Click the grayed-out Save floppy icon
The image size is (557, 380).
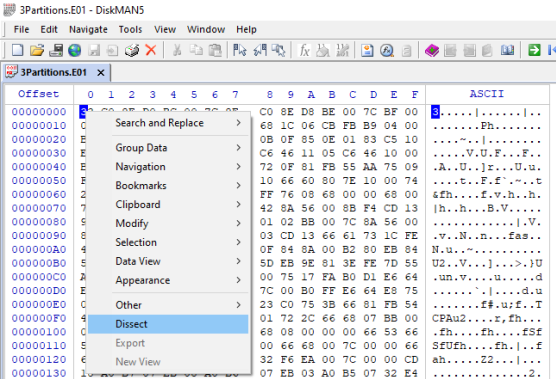[x=94, y=50]
